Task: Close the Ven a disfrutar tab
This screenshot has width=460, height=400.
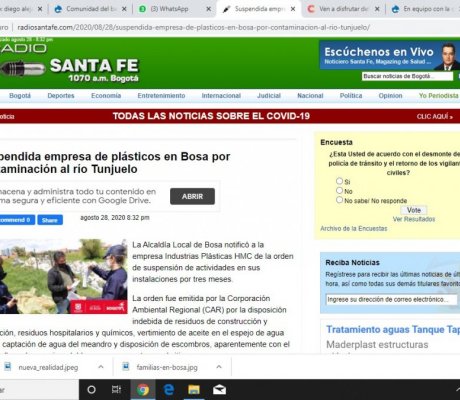Action: (x=377, y=9)
